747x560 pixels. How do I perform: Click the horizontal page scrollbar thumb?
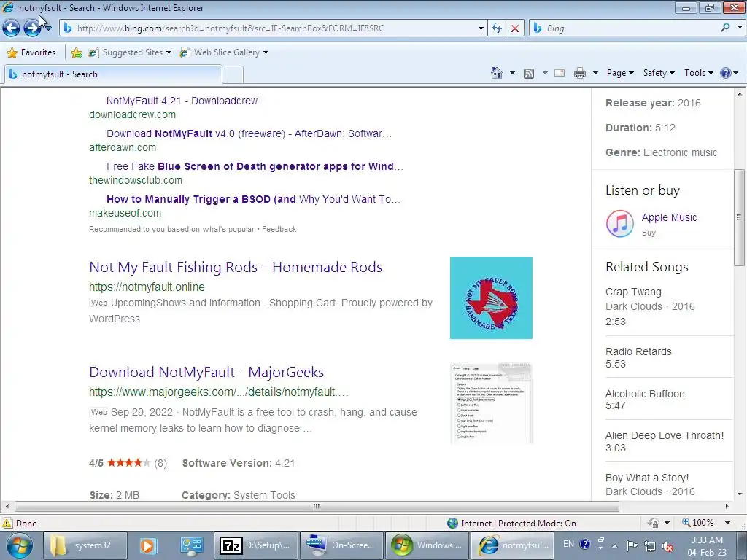click(x=317, y=506)
